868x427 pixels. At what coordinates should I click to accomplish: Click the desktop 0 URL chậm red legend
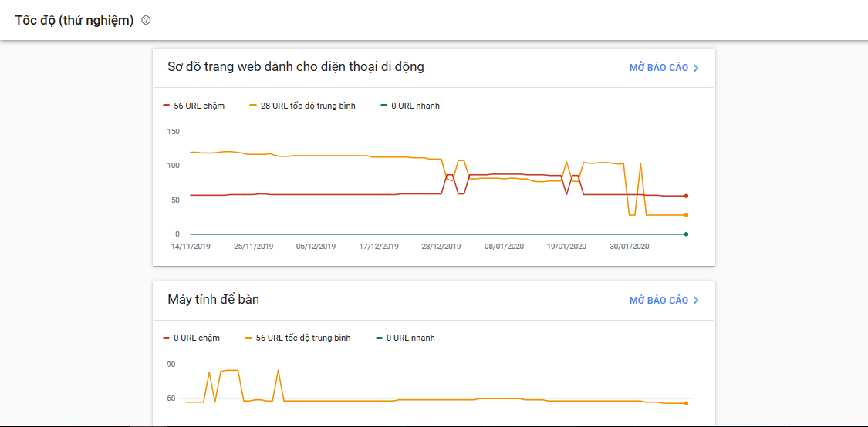click(191, 338)
